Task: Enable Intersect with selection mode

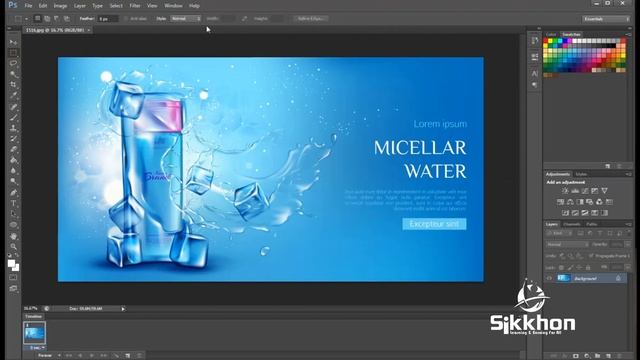Action: 67,19
